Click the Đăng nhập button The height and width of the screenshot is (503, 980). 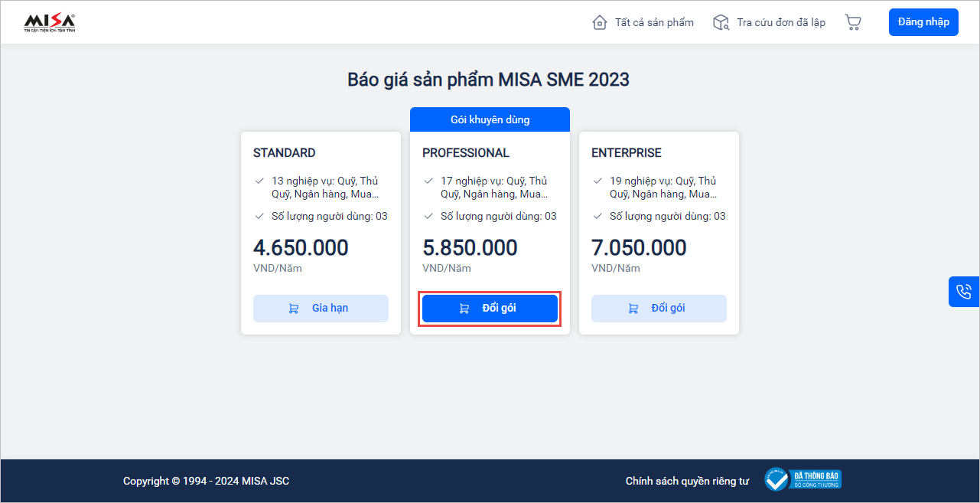(x=923, y=22)
